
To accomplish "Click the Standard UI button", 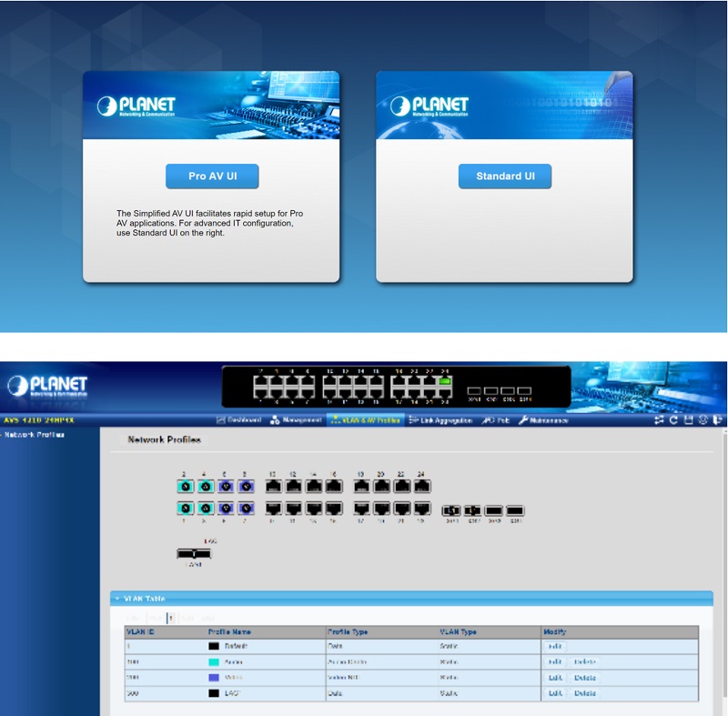I will pos(505,176).
